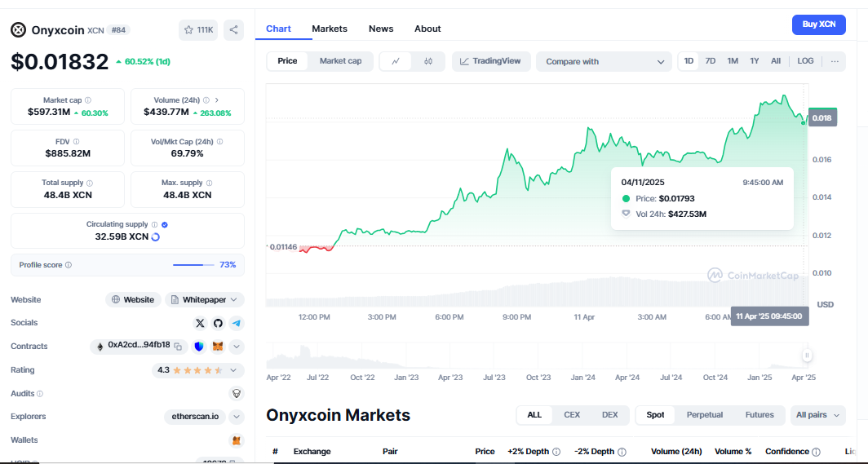Open Confidence column info icon
The width and height of the screenshot is (868, 464).
(816, 452)
